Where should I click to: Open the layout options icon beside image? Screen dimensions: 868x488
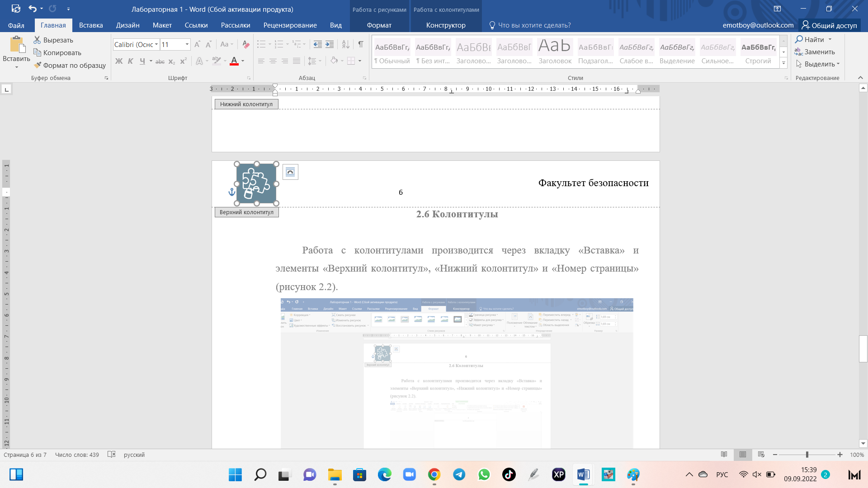pos(290,172)
